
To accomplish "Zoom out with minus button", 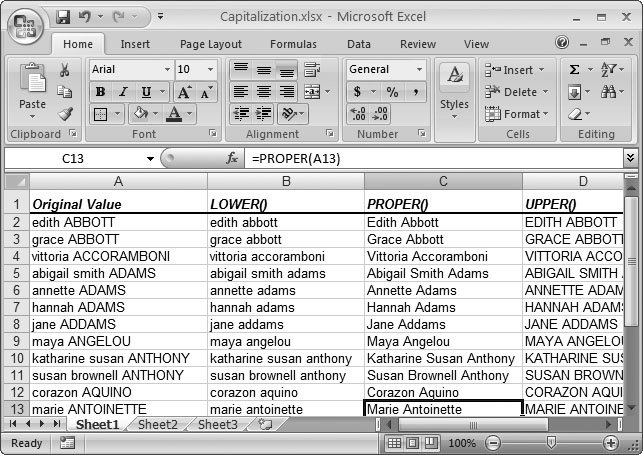I will click(x=493, y=443).
